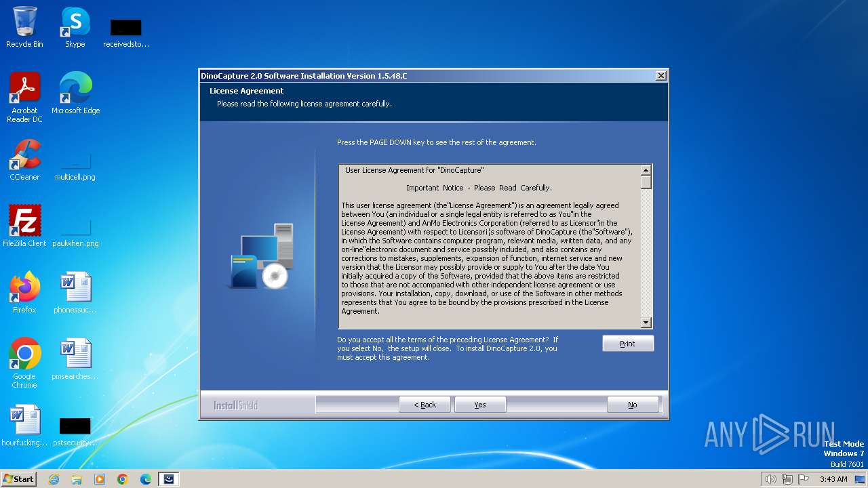This screenshot has height=488, width=868.
Task: Go Back in the installer
Action: pos(425,405)
